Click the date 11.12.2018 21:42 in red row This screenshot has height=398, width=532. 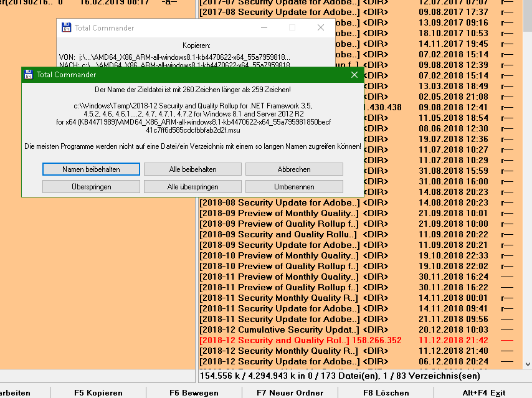tap(454, 340)
